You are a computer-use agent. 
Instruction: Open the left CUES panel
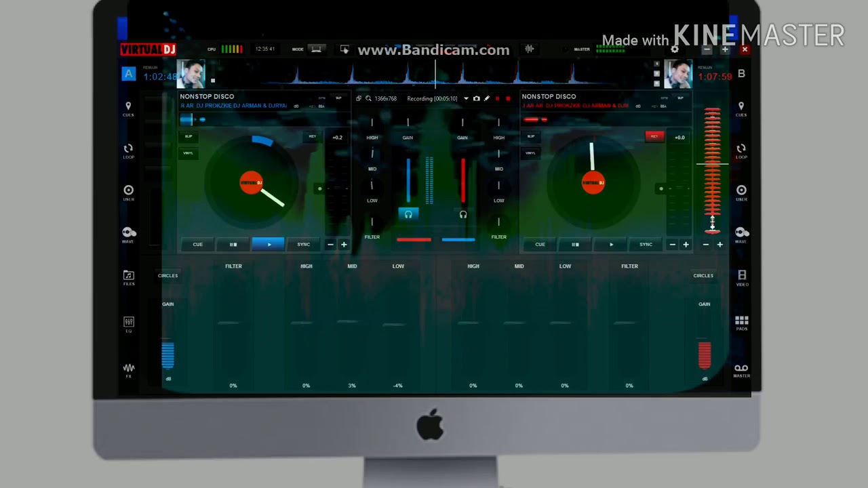(x=128, y=109)
